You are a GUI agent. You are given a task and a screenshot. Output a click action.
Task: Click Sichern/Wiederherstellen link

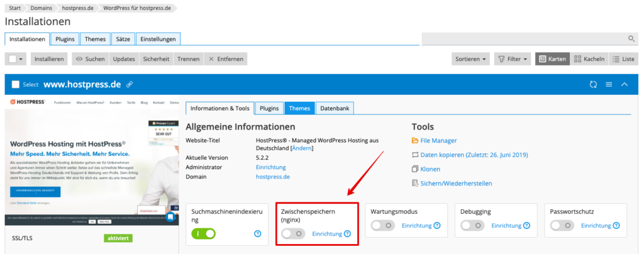(456, 184)
